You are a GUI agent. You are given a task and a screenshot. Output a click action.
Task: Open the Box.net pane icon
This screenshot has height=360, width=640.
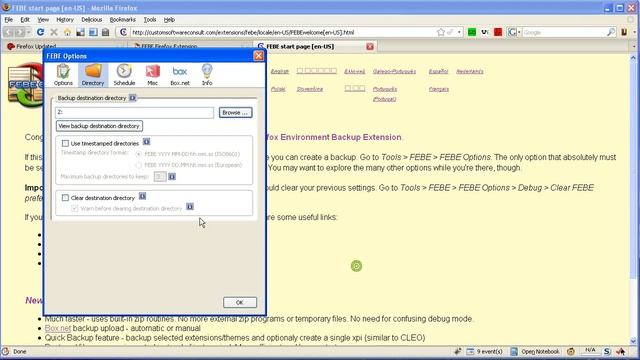(180, 75)
